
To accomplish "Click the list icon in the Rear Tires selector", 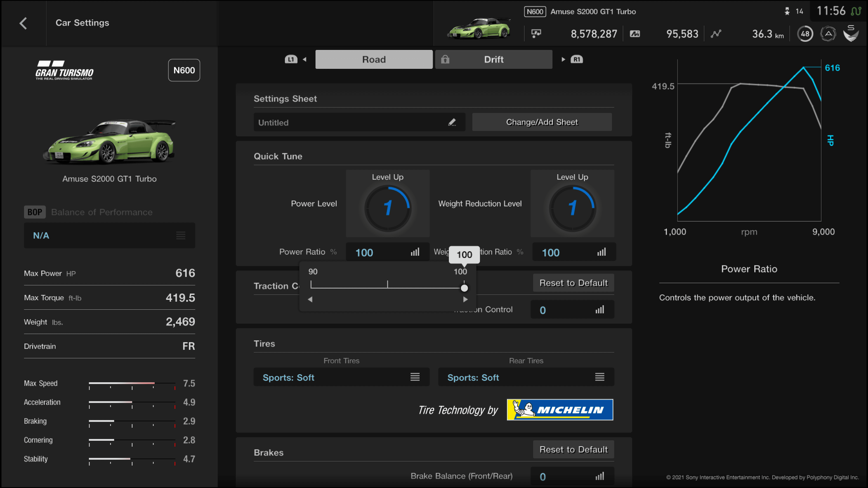I will [599, 377].
